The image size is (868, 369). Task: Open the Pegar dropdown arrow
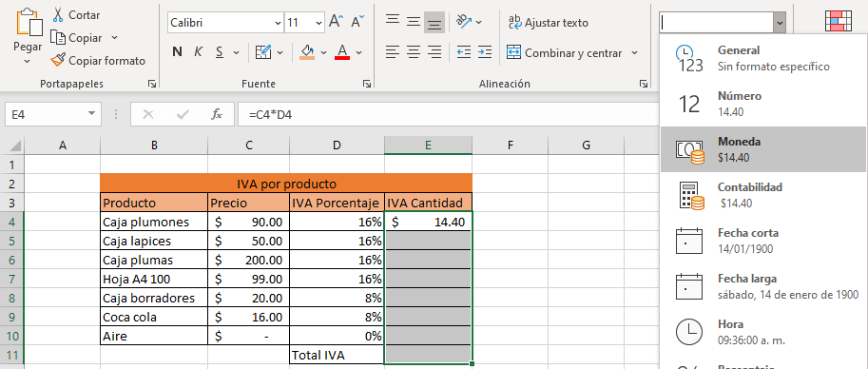click(x=28, y=61)
